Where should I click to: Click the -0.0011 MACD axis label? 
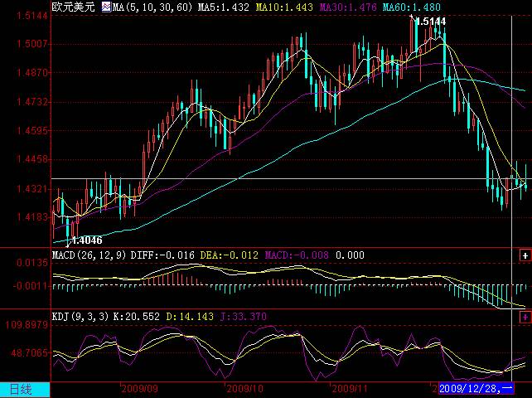point(30,286)
